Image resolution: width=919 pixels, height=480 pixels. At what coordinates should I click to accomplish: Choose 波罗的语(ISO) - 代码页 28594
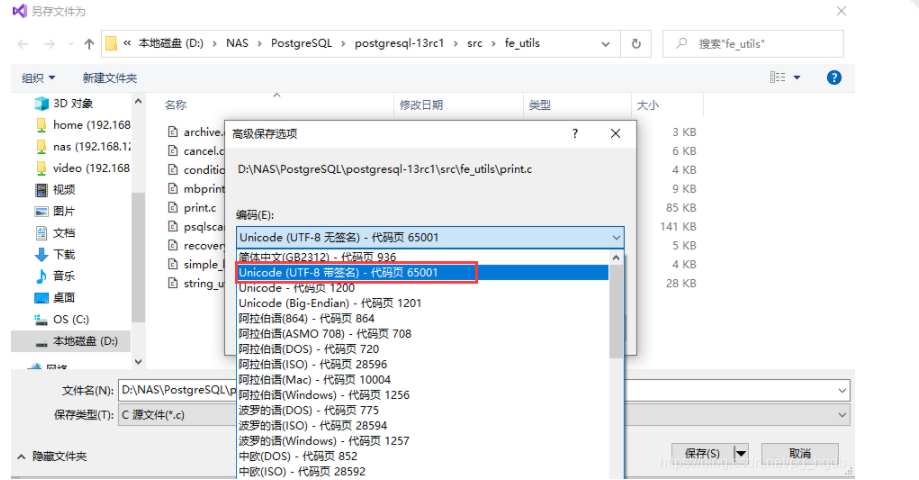tap(423, 425)
